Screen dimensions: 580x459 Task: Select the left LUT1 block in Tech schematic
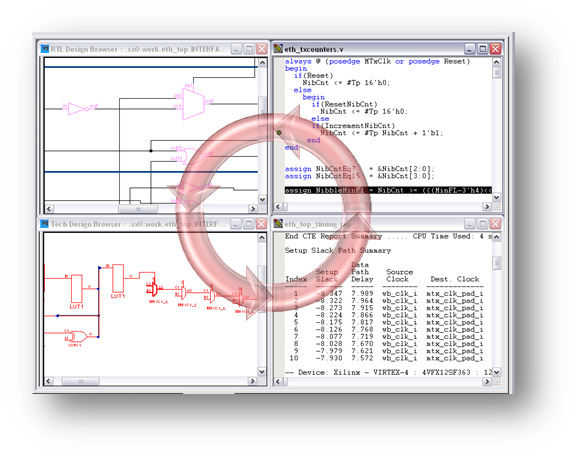77,289
